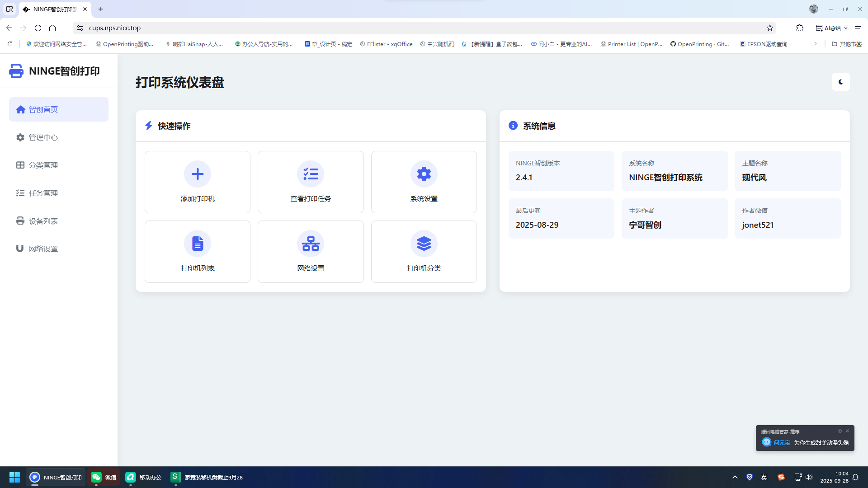Open WeChat from the taskbar
Screen dimensions: 868x488
tap(104, 477)
